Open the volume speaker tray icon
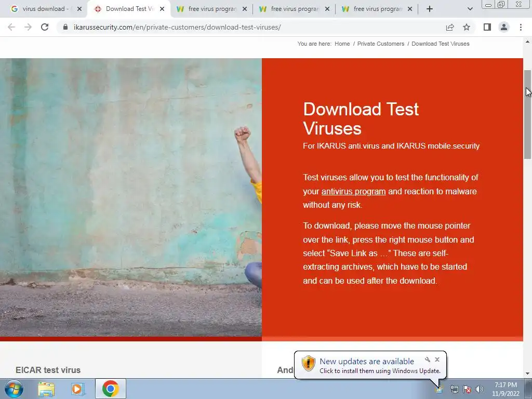This screenshot has width=532, height=399. [480, 389]
